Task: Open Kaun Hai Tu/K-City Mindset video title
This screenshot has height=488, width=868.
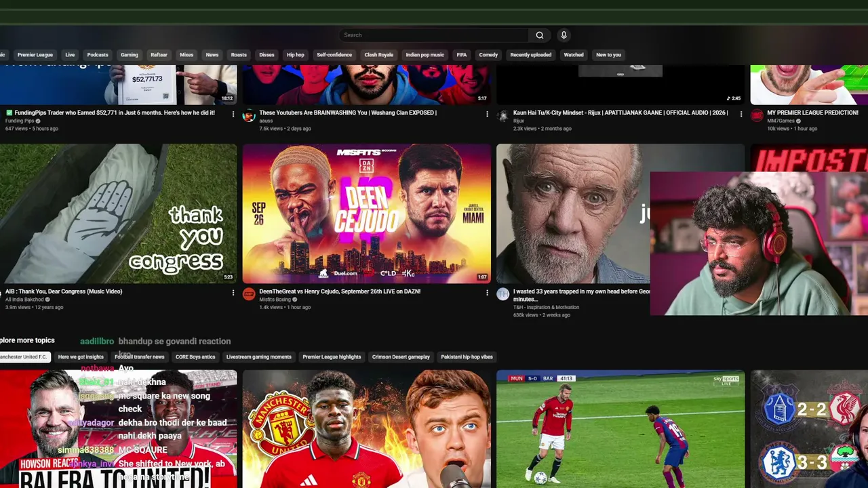Action: (x=620, y=113)
